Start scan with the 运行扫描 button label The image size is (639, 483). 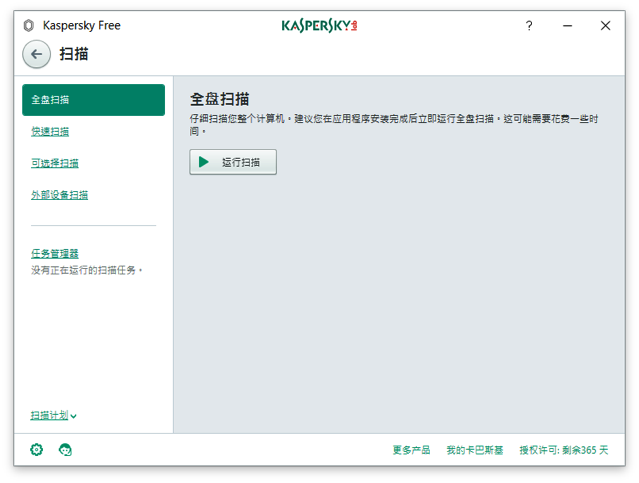[x=240, y=162]
